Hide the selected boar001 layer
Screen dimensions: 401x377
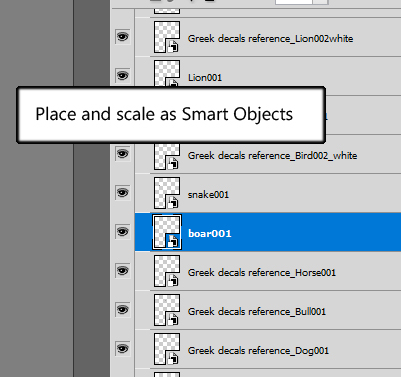tap(122, 232)
